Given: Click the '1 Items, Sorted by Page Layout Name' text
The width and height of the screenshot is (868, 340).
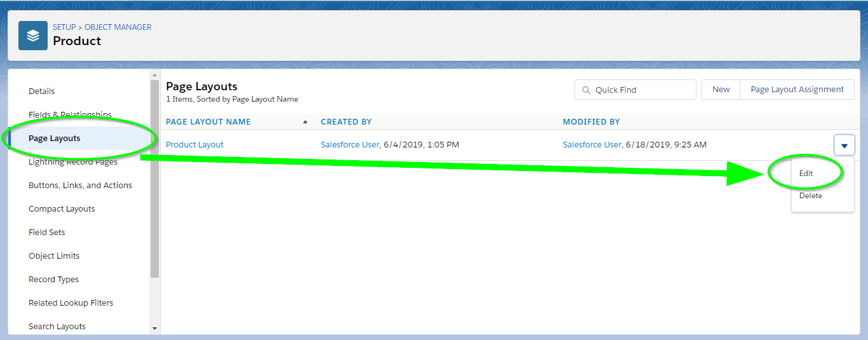Looking at the screenshot, I should 232,99.
